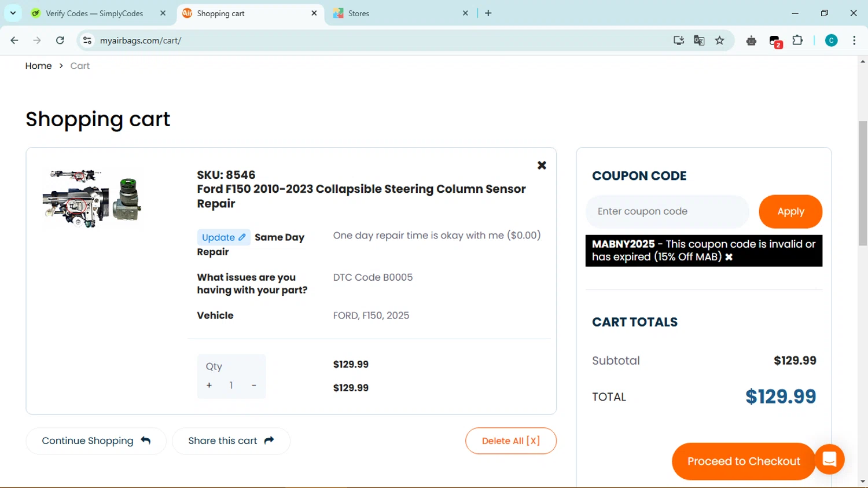Viewport: 868px width, 488px height.
Task: Open the Ford F150 product title
Action: (x=361, y=196)
